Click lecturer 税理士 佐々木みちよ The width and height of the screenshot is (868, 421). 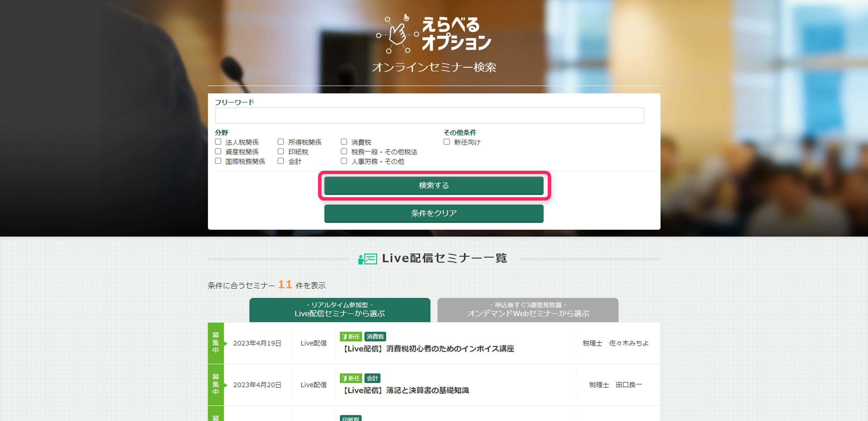(616, 343)
